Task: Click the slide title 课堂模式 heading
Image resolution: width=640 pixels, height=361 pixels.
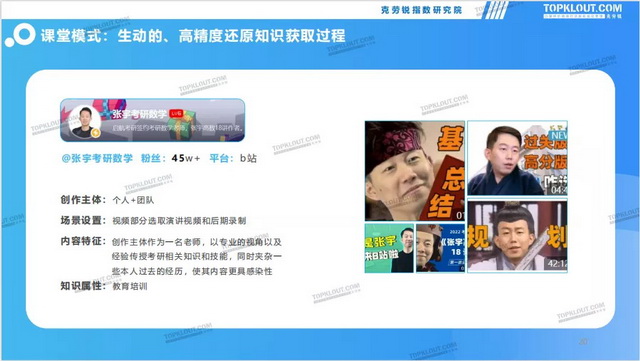Action: pos(193,36)
